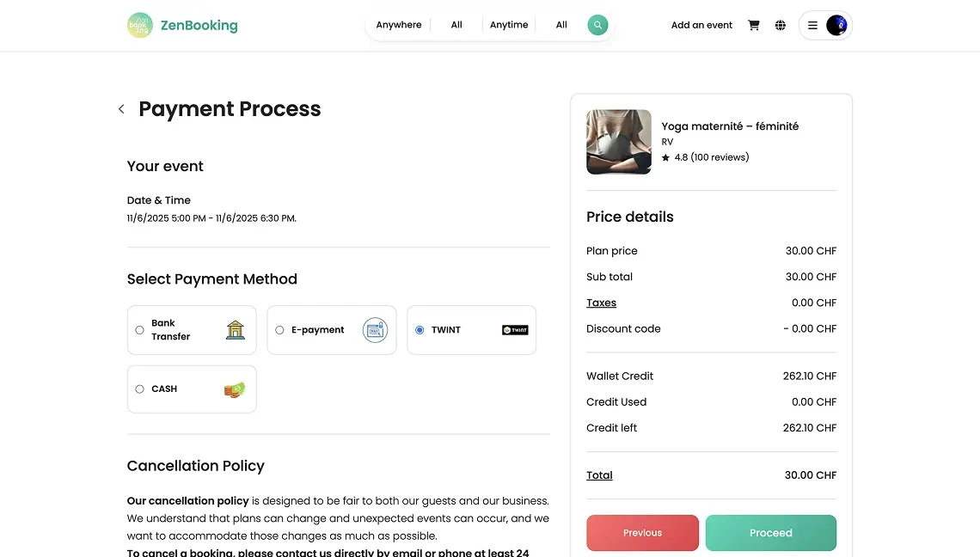The height and width of the screenshot is (557, 980).
Task: Click the Taxes link
Action: click(x=601, y=303)
